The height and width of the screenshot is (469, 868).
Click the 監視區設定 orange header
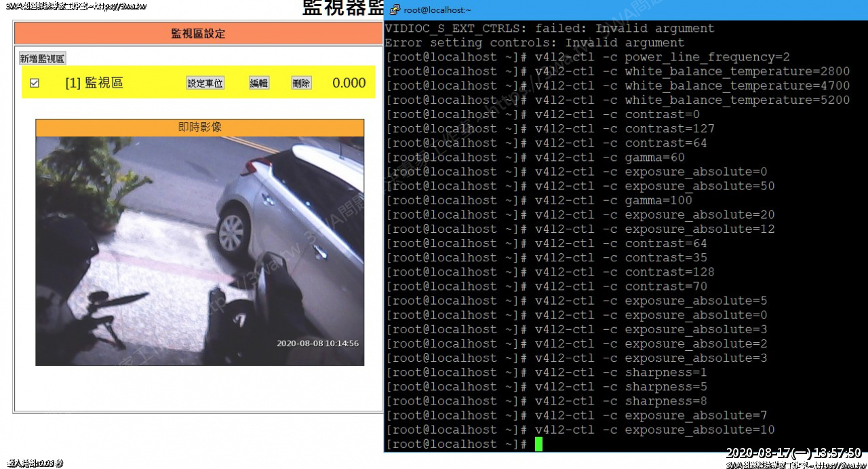tap(198, 33)
